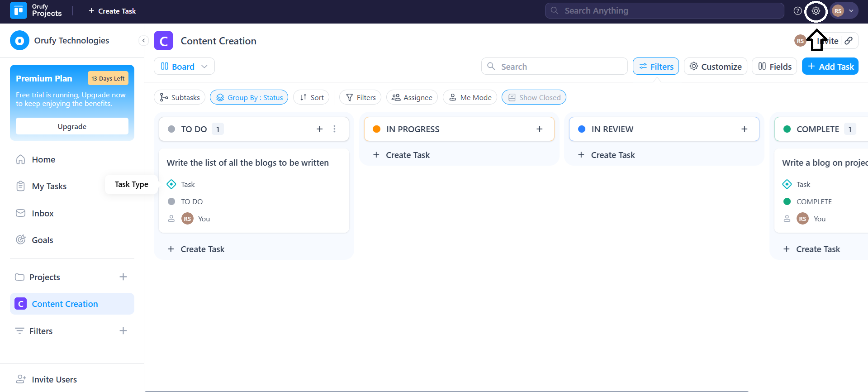Add a new filter from sidebar plus icon
The image size is (868, 392).
coord(123,331)
